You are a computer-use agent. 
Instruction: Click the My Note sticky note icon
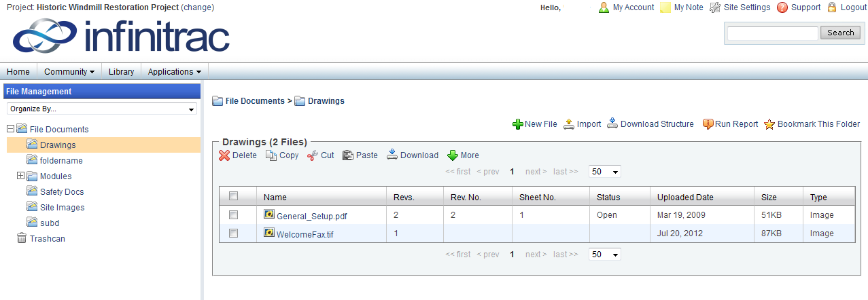pyautogui.click(x=666, y=7)
